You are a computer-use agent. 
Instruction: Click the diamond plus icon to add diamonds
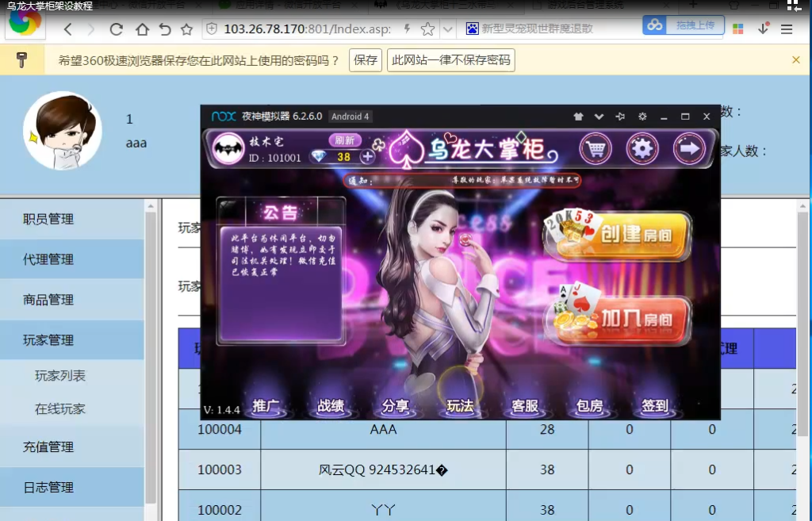(x=366, y=157)
